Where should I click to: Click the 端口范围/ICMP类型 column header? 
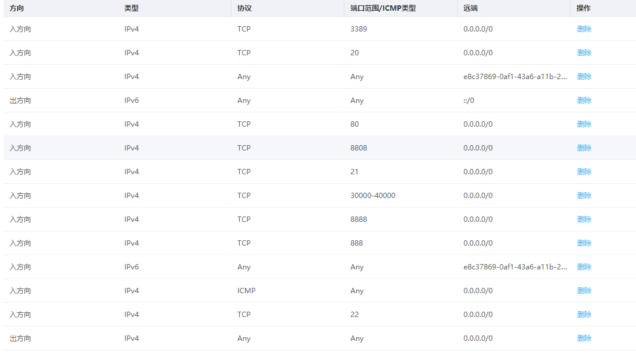383,9
